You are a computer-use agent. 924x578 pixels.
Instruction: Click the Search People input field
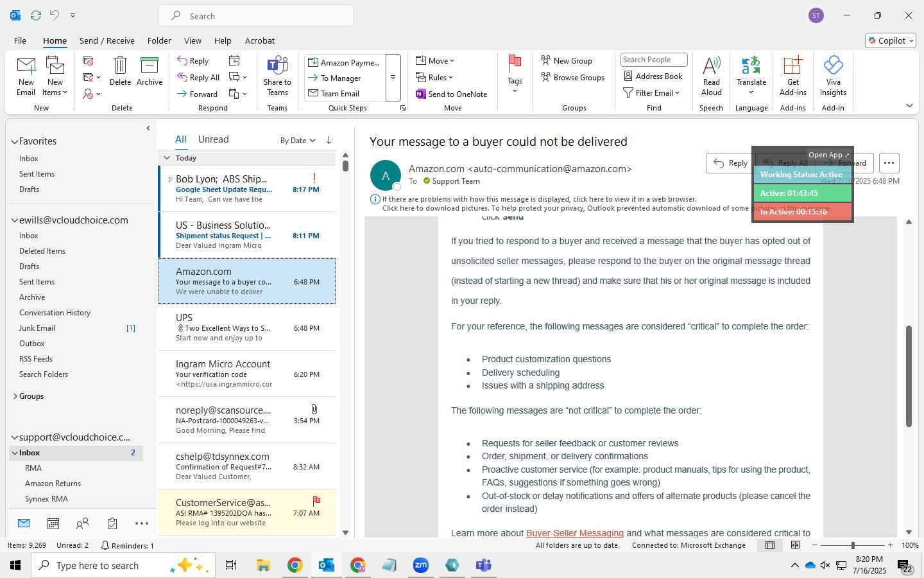[654, 60]
